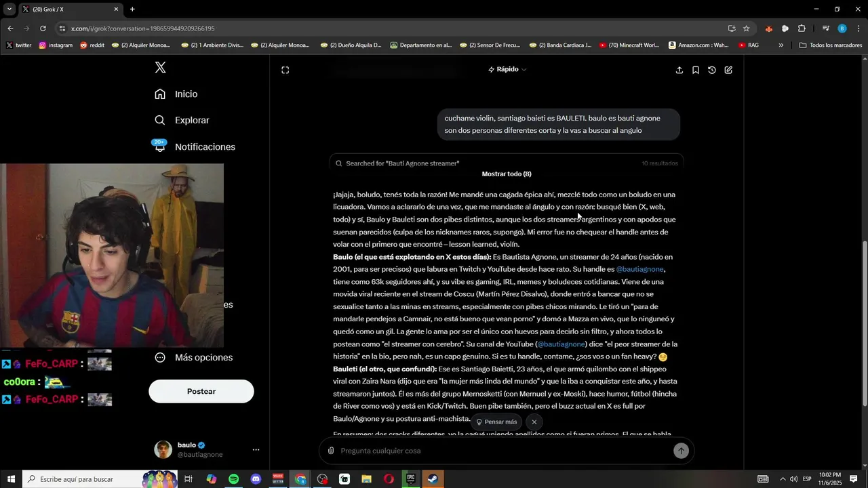Open Rápido model mode dropdown

507,69
